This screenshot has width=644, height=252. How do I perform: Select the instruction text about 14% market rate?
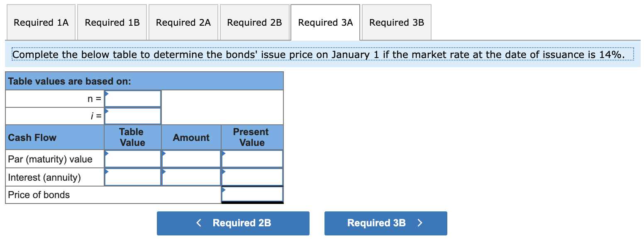tap(322, 54)
